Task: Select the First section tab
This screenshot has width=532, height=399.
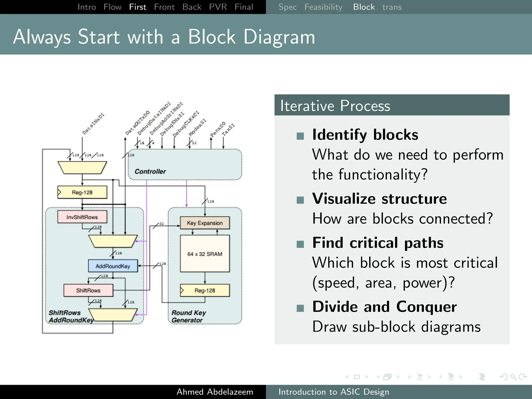Action: pos(138,7)
